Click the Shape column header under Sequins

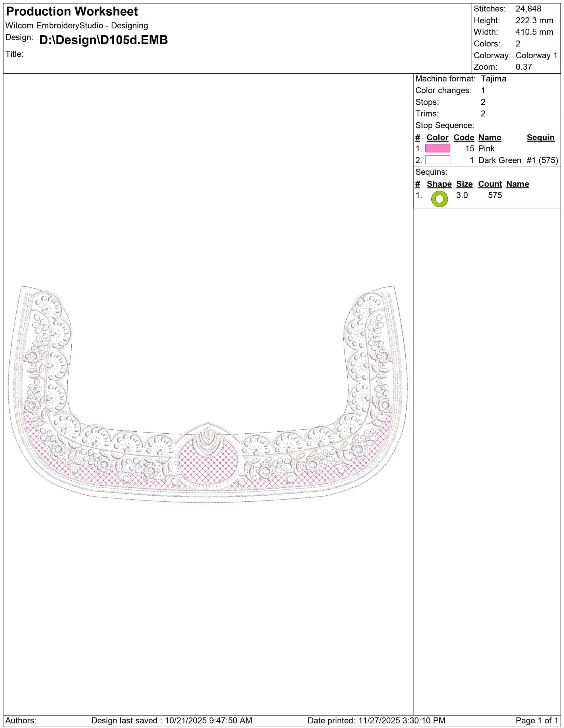(439, 184)
